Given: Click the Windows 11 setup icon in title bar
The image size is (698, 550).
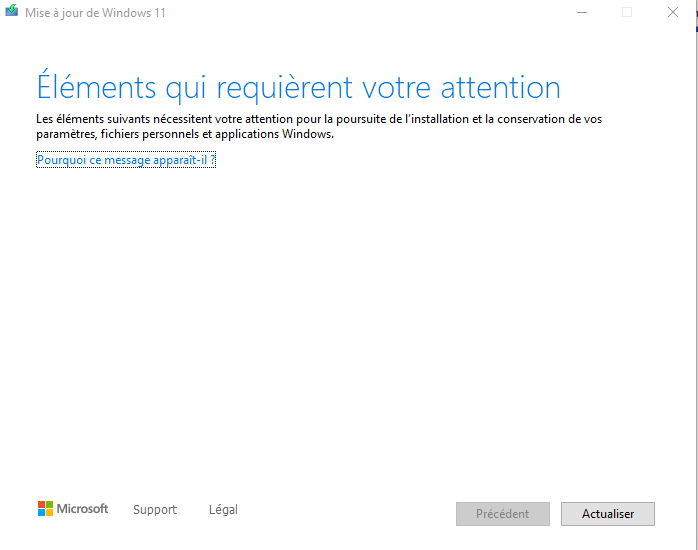Looking at the screenshot, I should 12,10.
